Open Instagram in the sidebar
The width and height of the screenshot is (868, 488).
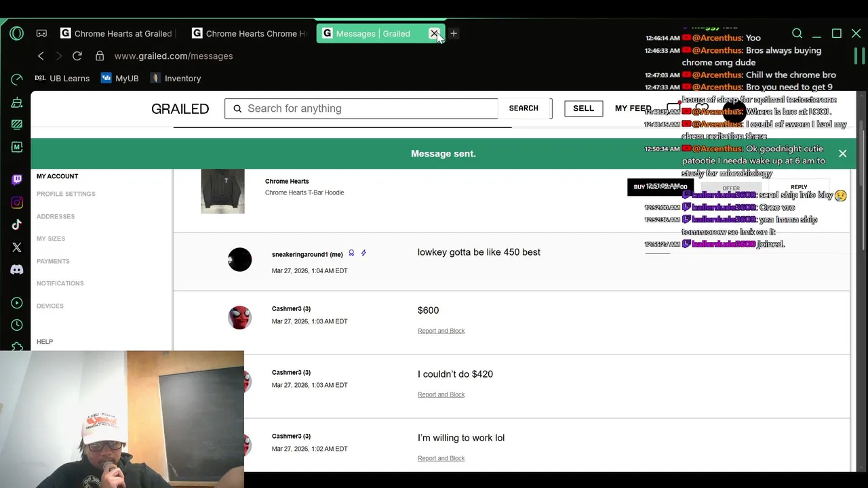tap(17, 202)
